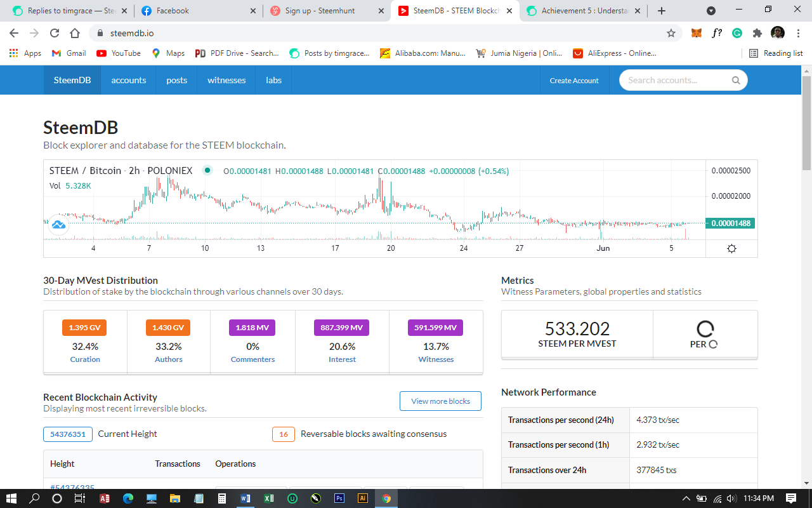Open chart settings gear icon
The height and width of the screenshot is (508, 812).
pos(731,248)
